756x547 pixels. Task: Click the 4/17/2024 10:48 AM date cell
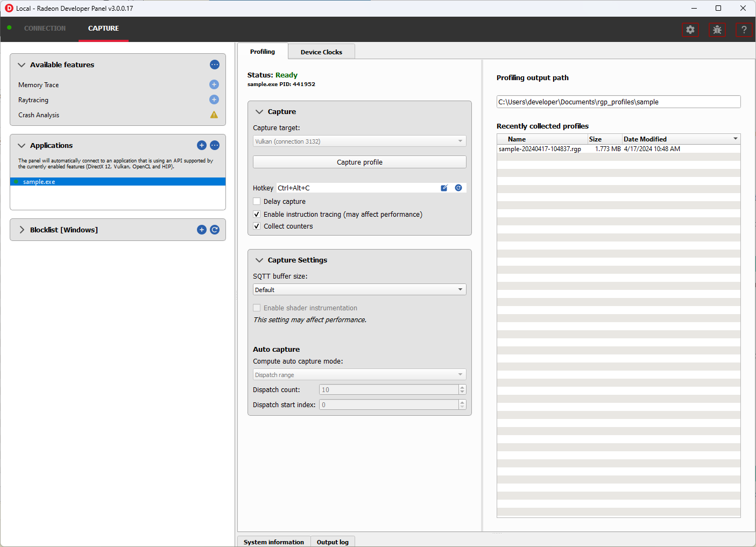coord(652,149)
